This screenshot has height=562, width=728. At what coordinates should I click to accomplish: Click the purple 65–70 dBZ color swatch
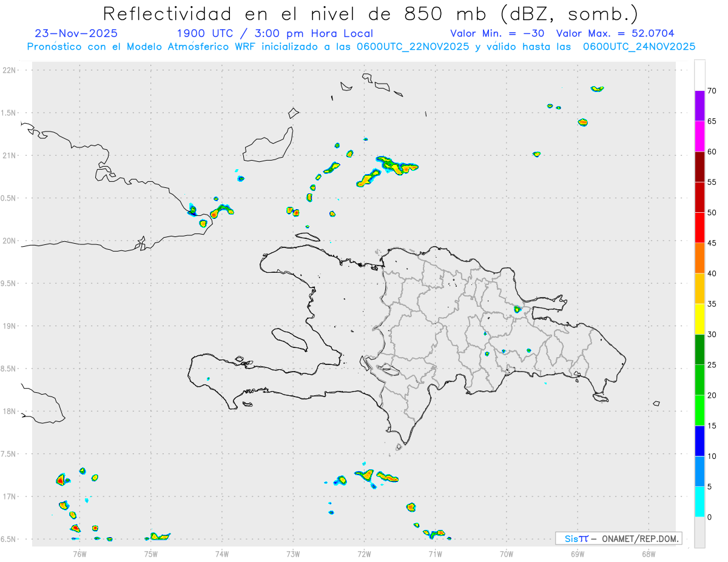point(699,105)
